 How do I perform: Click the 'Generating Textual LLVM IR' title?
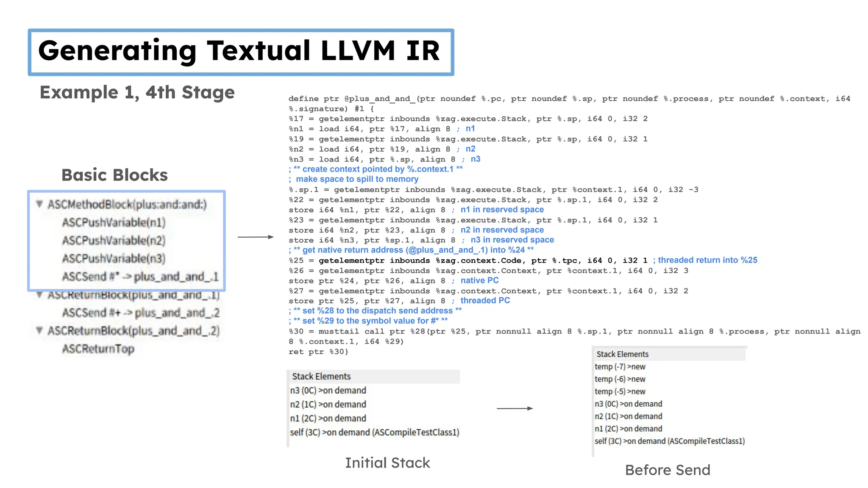click(239, 51)
